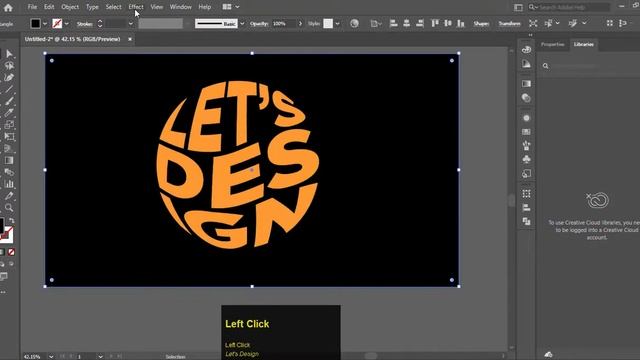Click the Transform button in control bar
Screen dimensions: 640x360
(509, 24)
